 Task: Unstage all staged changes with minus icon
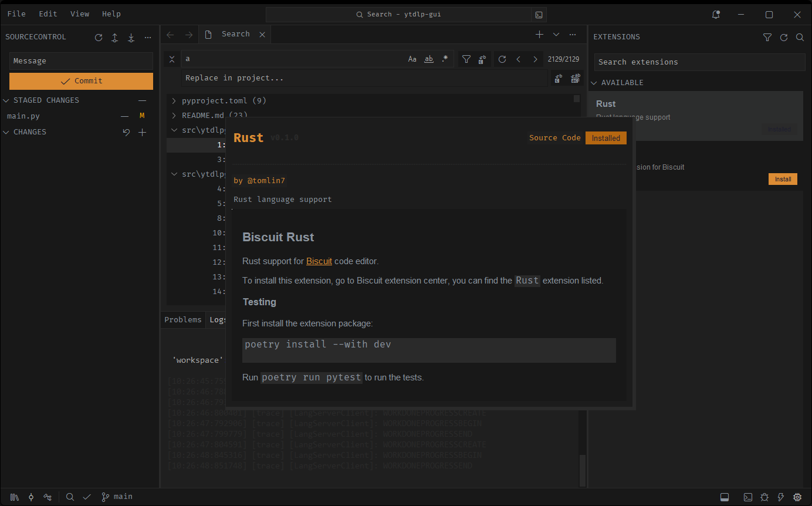pyautogui.click(x=142, y=100)
